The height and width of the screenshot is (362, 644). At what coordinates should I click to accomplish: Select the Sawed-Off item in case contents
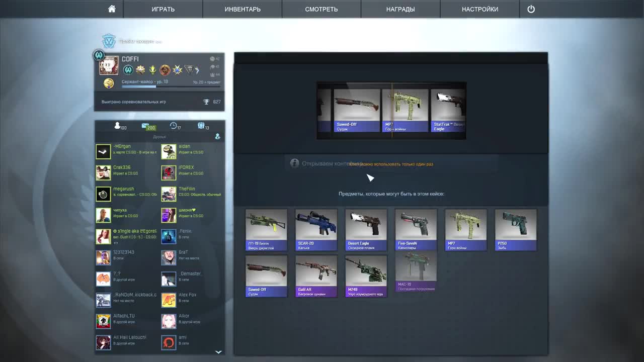click(x=267, y=276)
